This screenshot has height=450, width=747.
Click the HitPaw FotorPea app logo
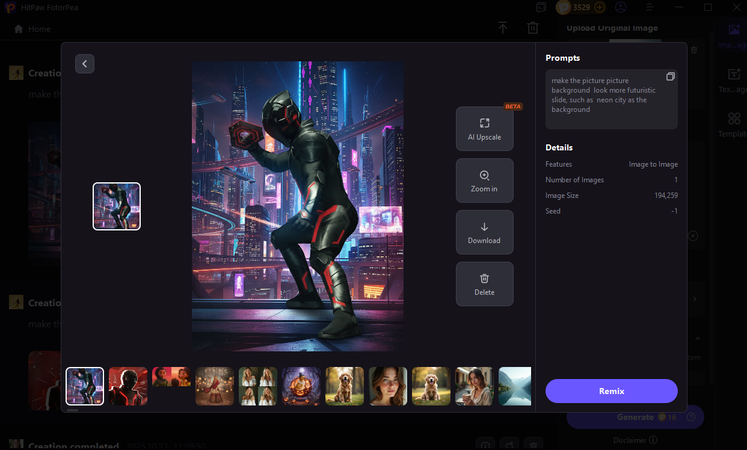(10, 7)
